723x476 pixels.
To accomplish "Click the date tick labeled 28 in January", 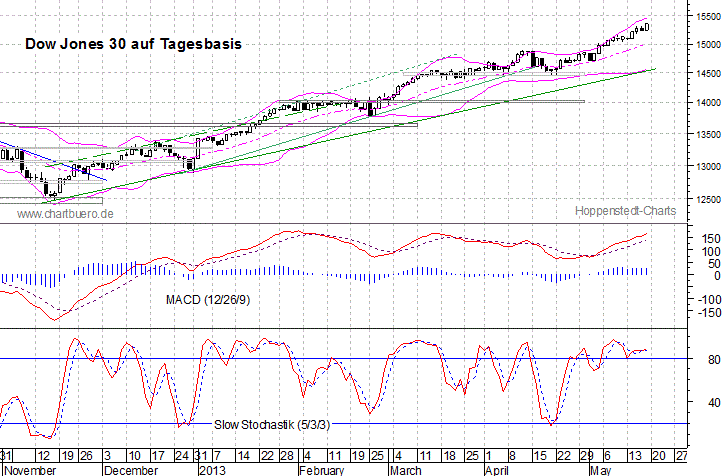I will [287, 456].
